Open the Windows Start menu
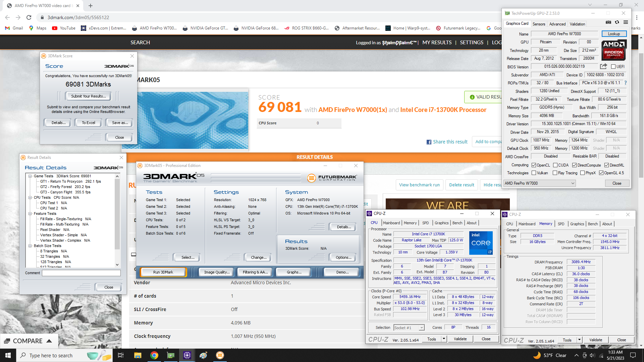The image size is (644, 362). tap(8, 355)
